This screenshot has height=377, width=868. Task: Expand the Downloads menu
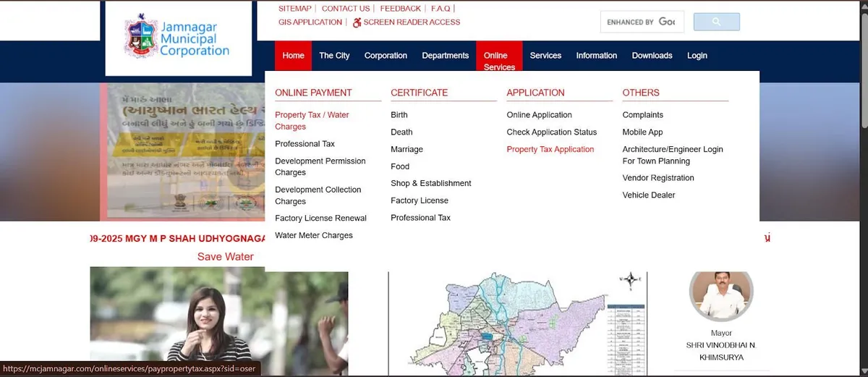coord(652,56)
